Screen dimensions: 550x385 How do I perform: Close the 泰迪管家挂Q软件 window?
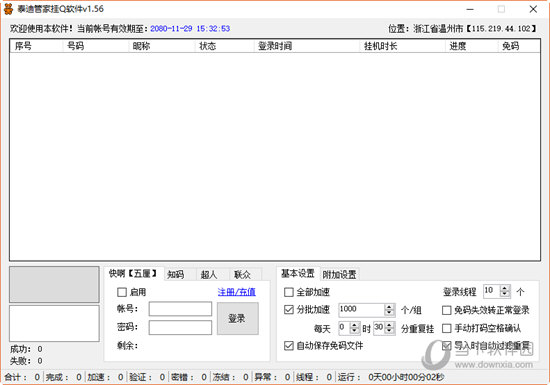[533, 9]
